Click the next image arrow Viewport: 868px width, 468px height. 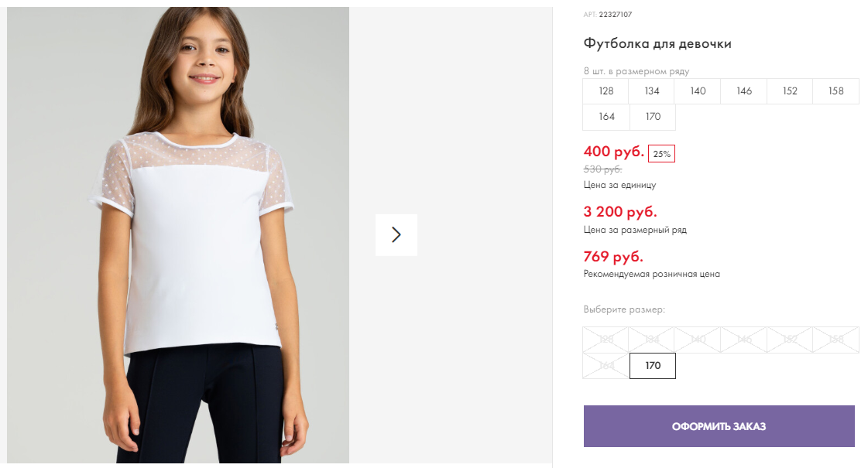(x=396, y=234)
